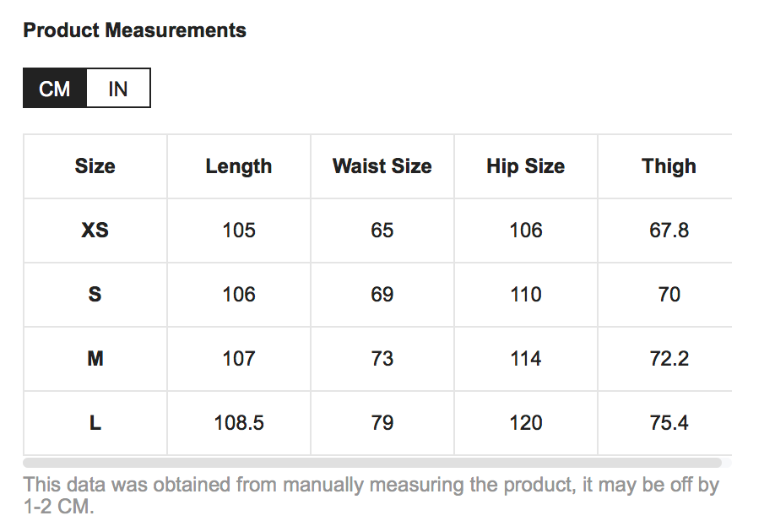The height and width of the screenshot is (532, 775).
Task: Click the thigh value 75.4
Action: pyautogui.click(x=669, y=423)
